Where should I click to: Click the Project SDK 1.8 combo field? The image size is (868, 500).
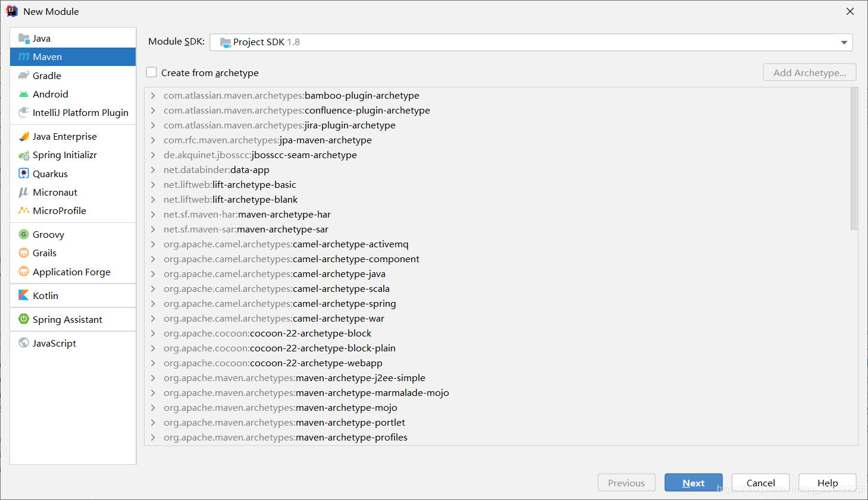[x=531, y=42]
